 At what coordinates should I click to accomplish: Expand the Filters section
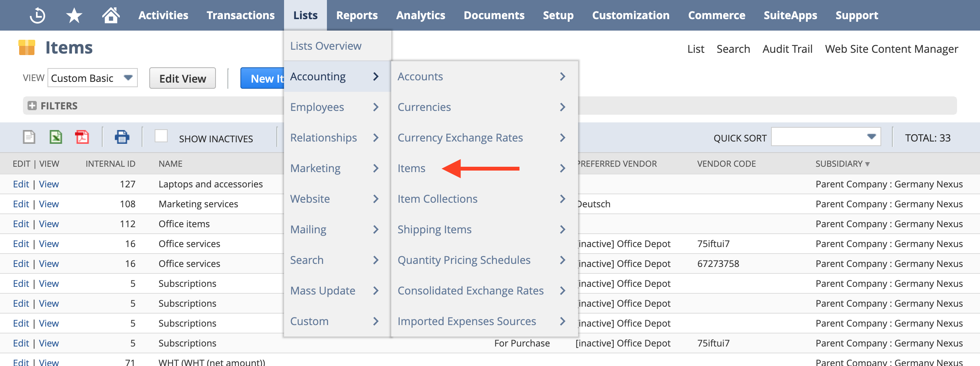33,106
